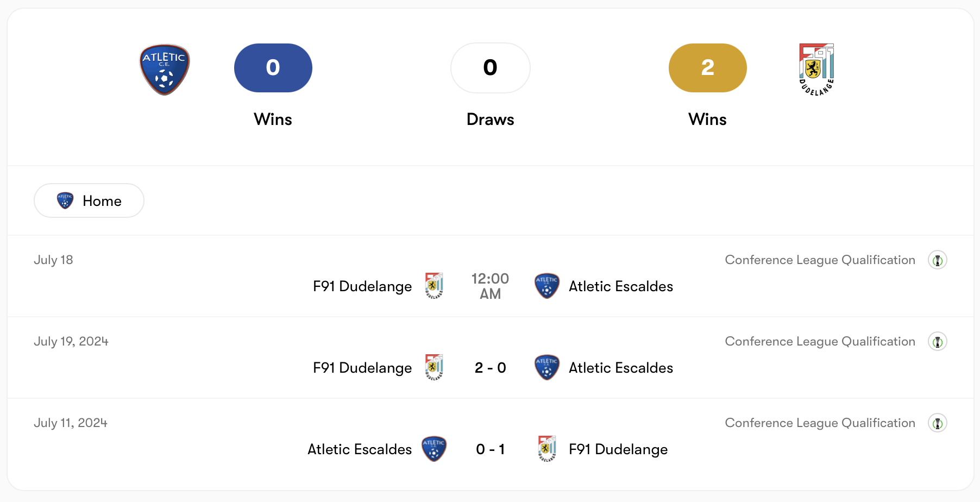This screenshot has height=502, width=980.
Task: Click Atletic Escaldes name in July 19 match
Action: 621,368
